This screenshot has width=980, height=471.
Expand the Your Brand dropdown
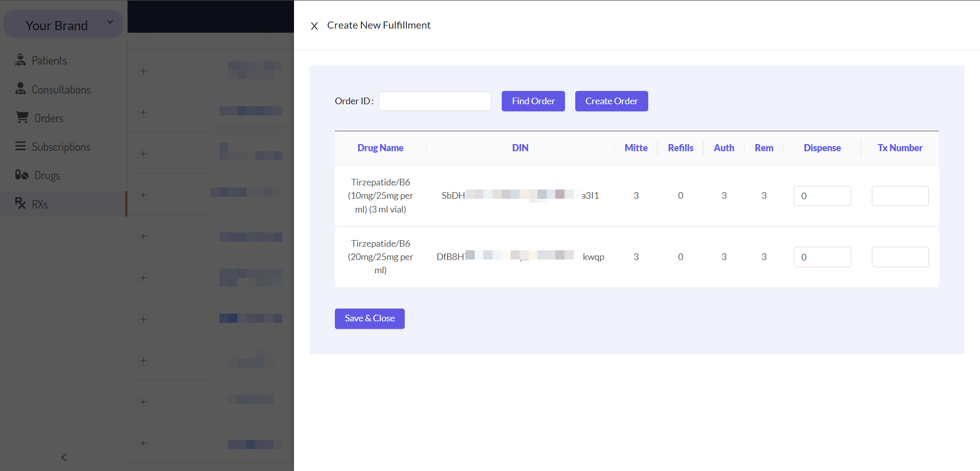coord(110,22)
